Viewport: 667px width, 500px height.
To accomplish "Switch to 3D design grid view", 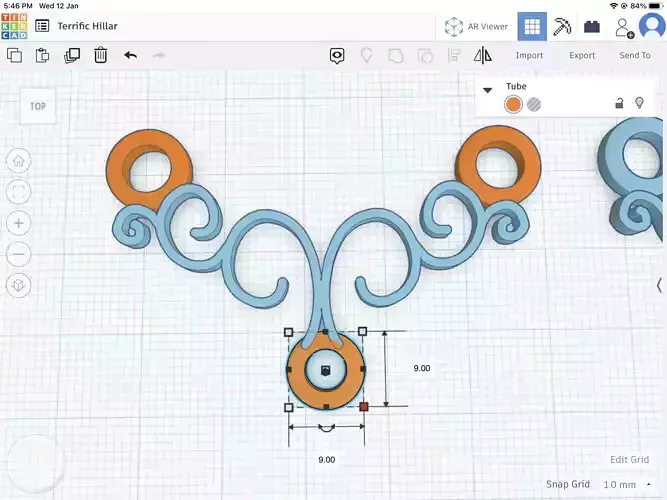I will tap(532, 26).
